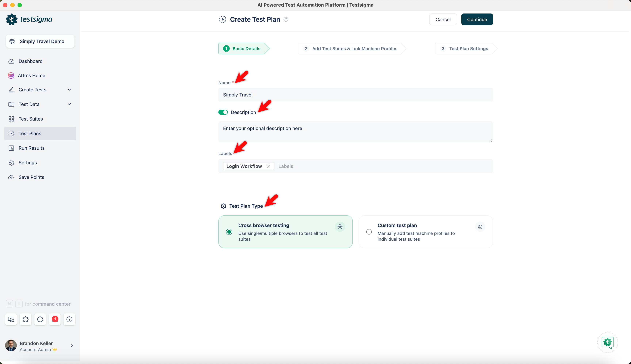Click the Run Results chart icon
This screenshot has height=364, width=631.
pyautogui.click(x=11, y=148)
